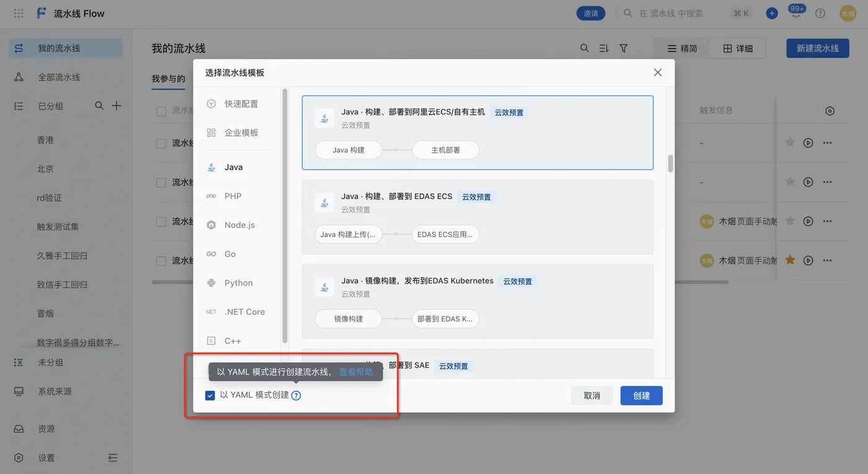Screen dimensions: 868x474
Task: Expand 已分组 in sidebar
Action: 51,106
